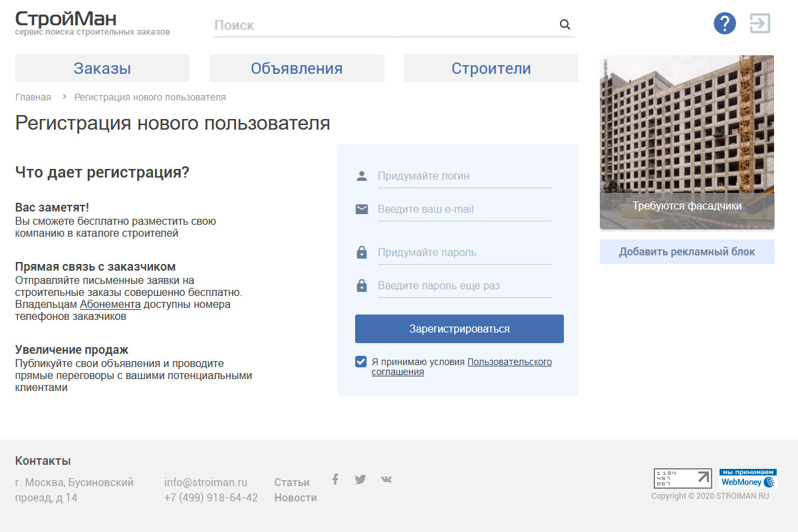Open the Заказы tab
798x532 pixels.
102,68
